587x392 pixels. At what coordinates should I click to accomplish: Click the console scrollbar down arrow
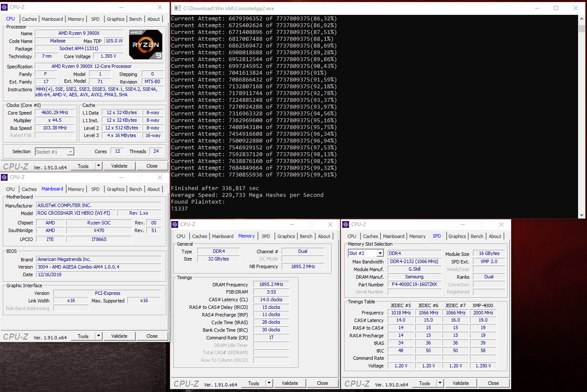(x=581, y=215)
